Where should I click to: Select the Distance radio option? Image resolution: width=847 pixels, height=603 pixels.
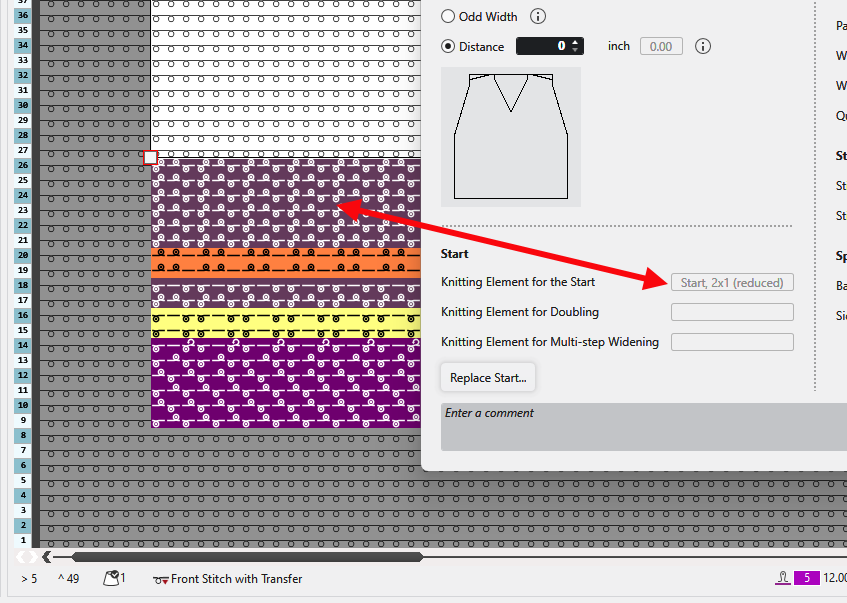(448, 46)
